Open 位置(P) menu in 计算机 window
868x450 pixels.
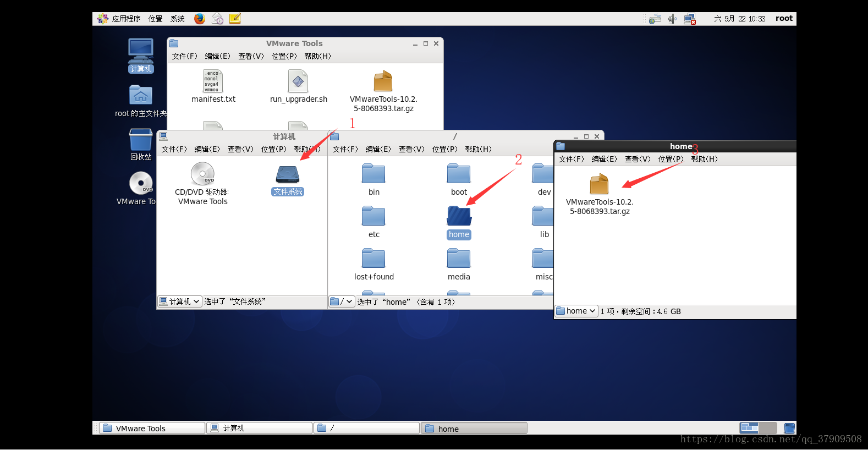[274, 149]
